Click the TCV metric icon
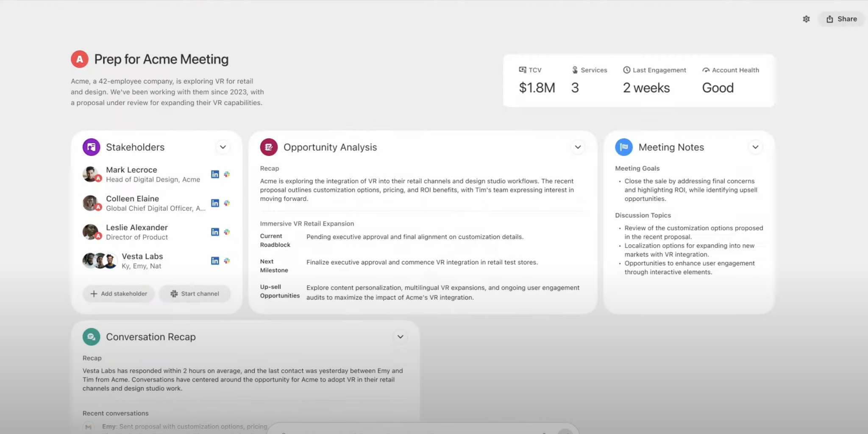The height and width of the screenshot is (434, 868). (x=523, y=70)
